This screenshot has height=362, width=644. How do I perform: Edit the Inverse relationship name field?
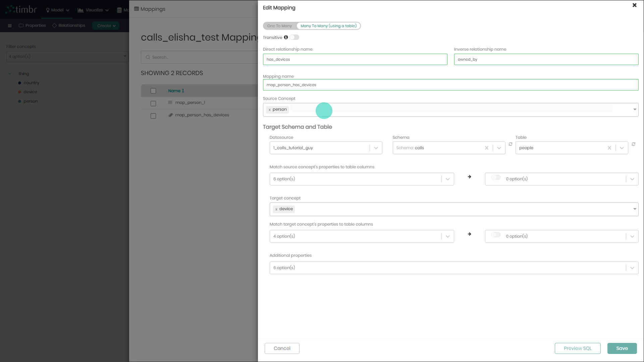[546, 59]
